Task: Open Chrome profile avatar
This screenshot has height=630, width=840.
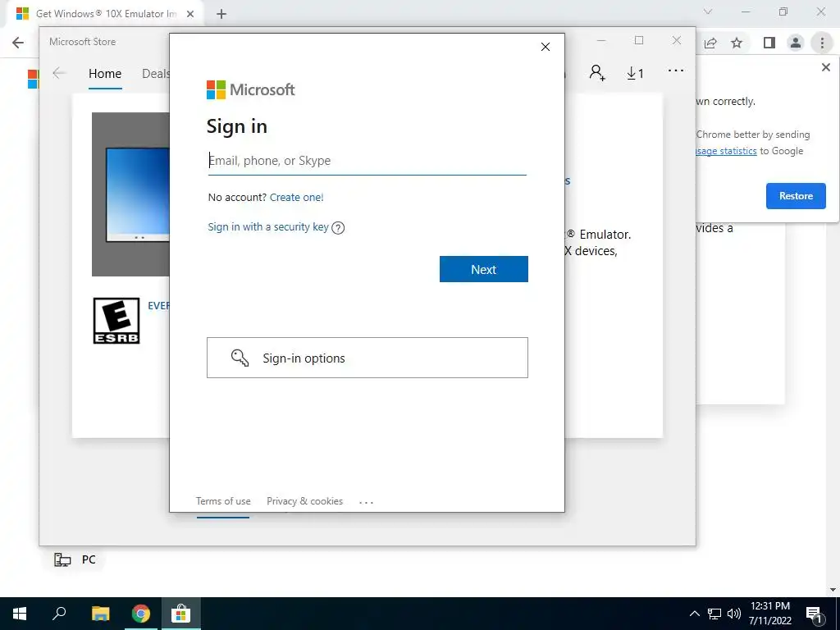Action: (x=796, y=43)
